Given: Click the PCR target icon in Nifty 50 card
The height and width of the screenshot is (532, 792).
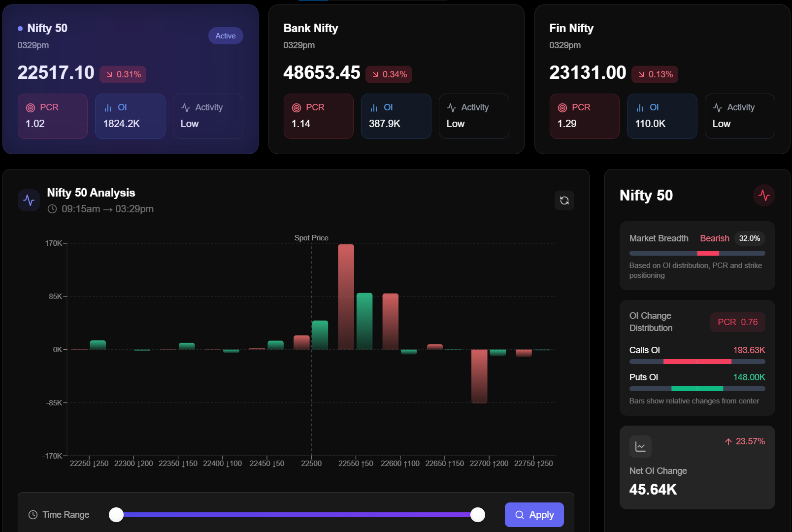Looking at the screenshot, I should pyautogui.click(x=31, y=108).
